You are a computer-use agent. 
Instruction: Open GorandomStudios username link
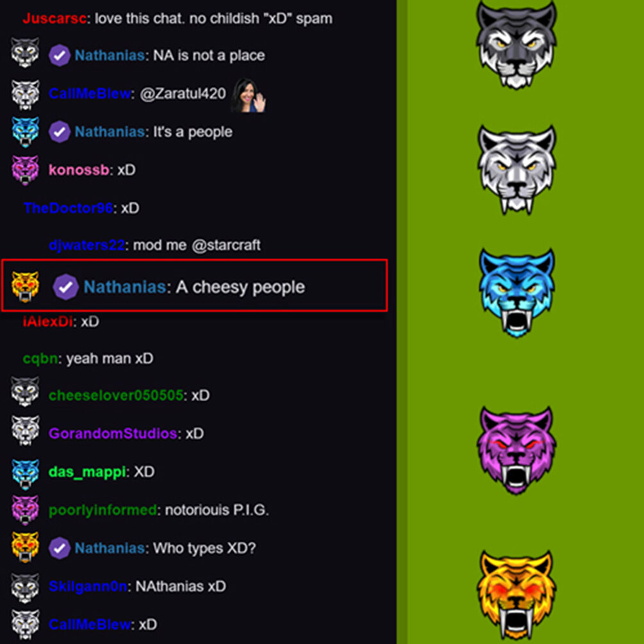coord(113,434)
